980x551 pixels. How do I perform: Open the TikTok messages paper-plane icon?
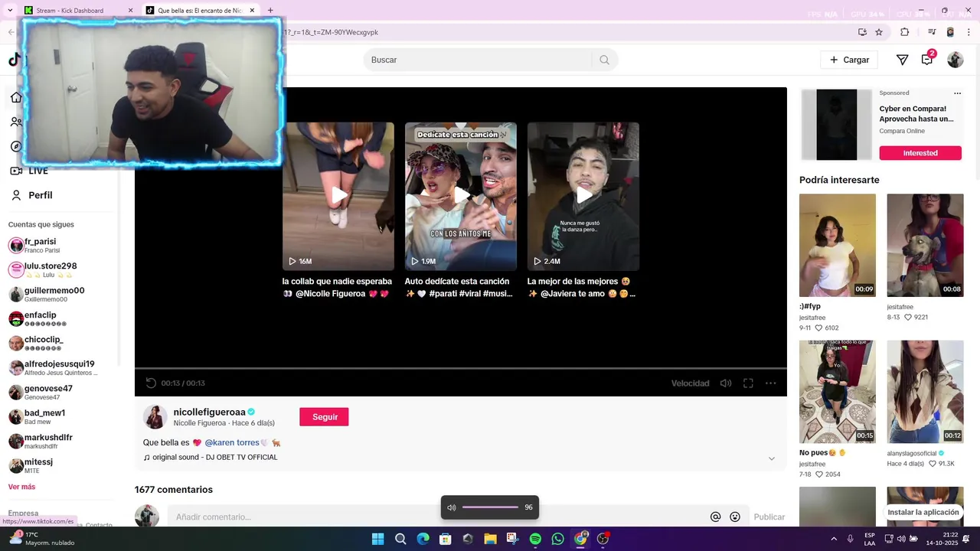click(x=902, y=60)
